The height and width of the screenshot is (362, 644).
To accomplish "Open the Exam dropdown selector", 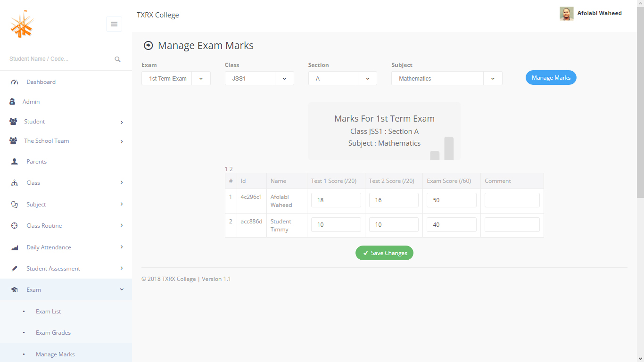I will (x=176, y=78).
